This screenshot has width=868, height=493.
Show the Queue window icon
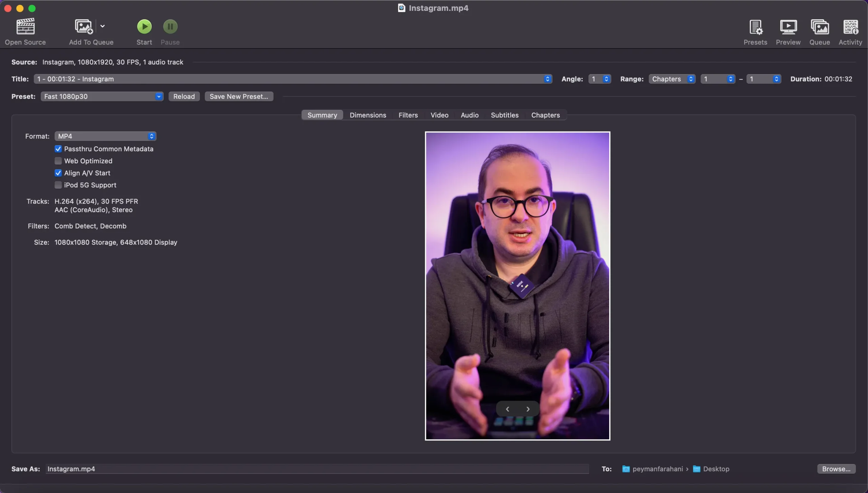pos(820,27)
